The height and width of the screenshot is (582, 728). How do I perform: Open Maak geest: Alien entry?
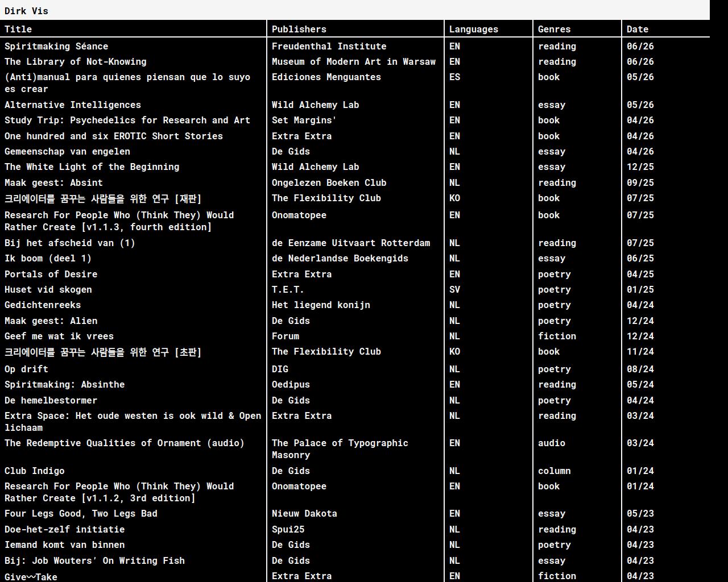point(51,321)
